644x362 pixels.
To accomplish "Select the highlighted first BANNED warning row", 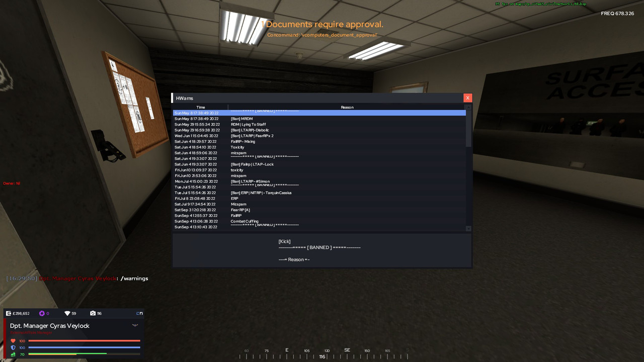I will [x=319, y=113].
